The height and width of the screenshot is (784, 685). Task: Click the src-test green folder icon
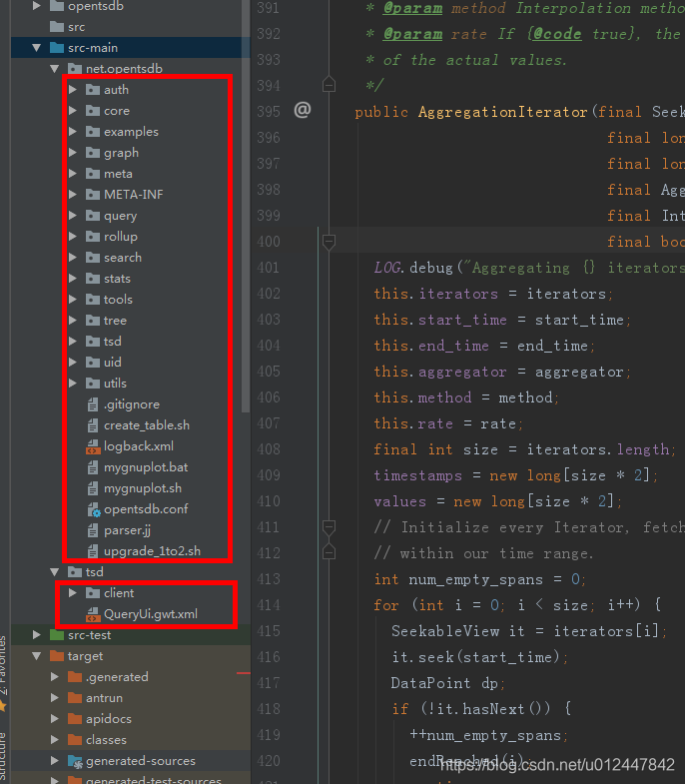(57, 635)
